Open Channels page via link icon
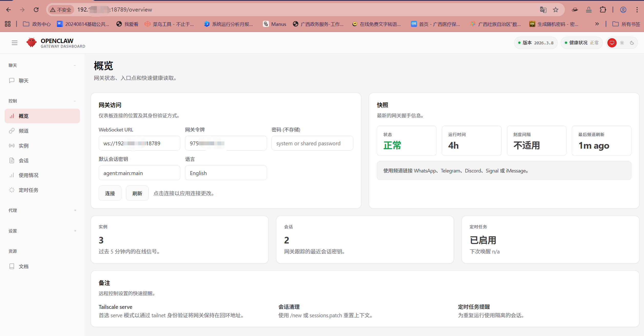The image size is (644, 336). tap(12, 131)
